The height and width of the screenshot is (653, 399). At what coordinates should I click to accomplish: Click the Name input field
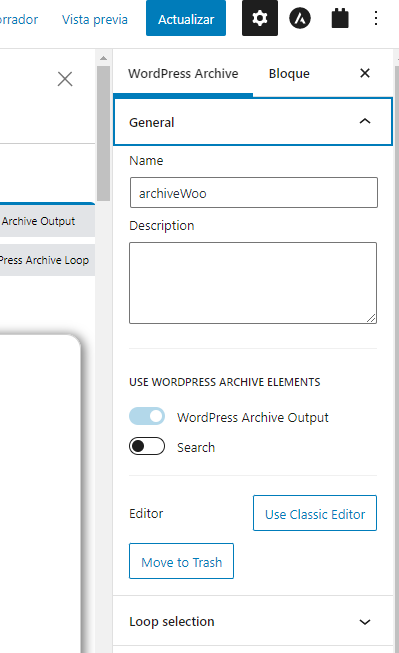click(x=254, y=193)
